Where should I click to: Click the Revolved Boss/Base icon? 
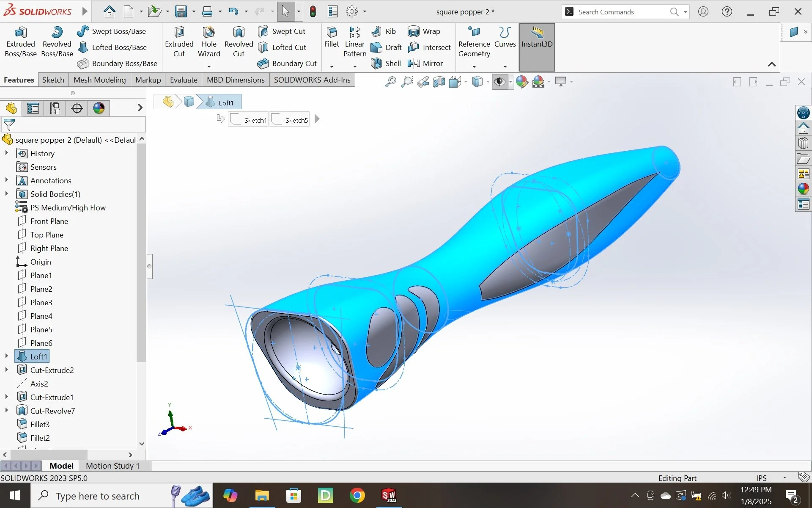click(x=57, y=33)
